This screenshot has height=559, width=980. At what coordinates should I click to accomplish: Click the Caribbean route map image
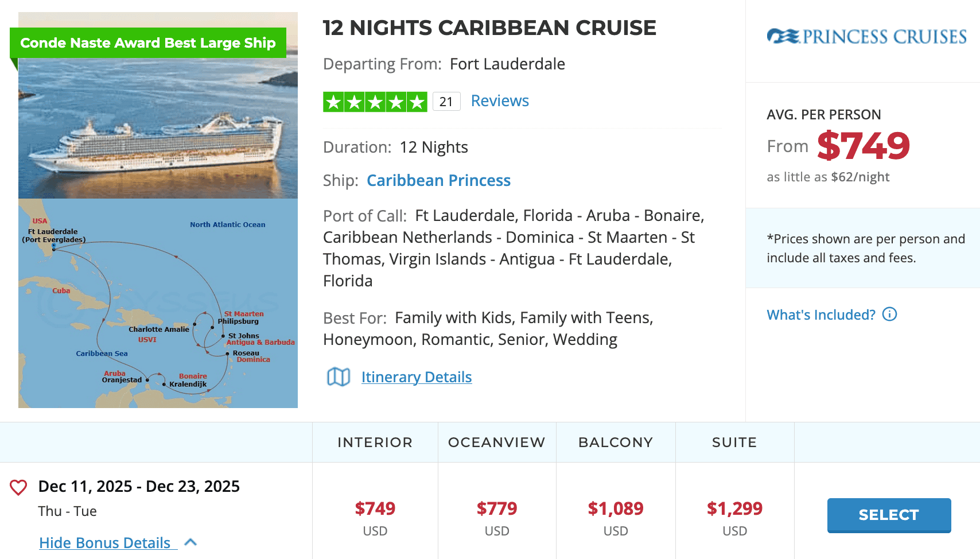click(158, 303)
